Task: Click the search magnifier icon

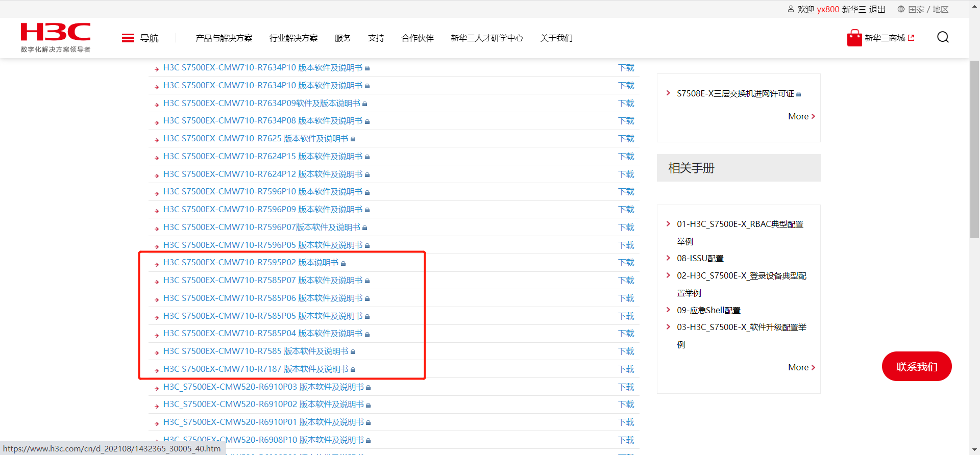Action: click(x=943, y=37)
